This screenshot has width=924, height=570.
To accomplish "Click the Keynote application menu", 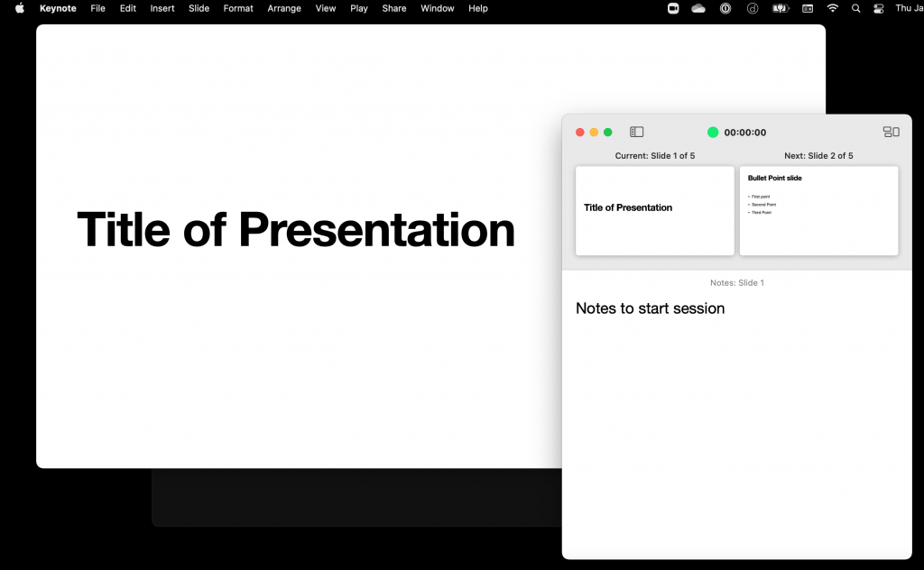I will pos(58,8).
